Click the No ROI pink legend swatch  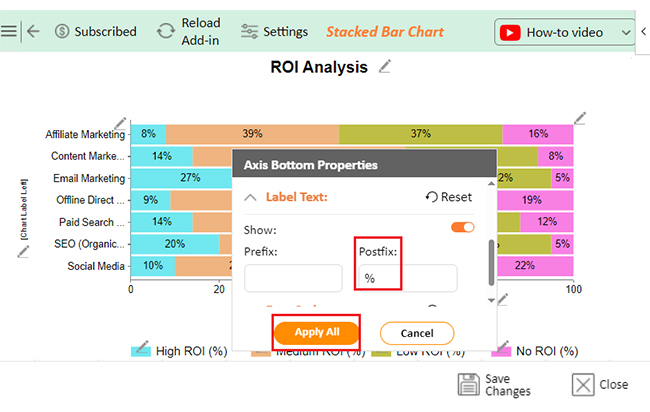click(501, 352)
